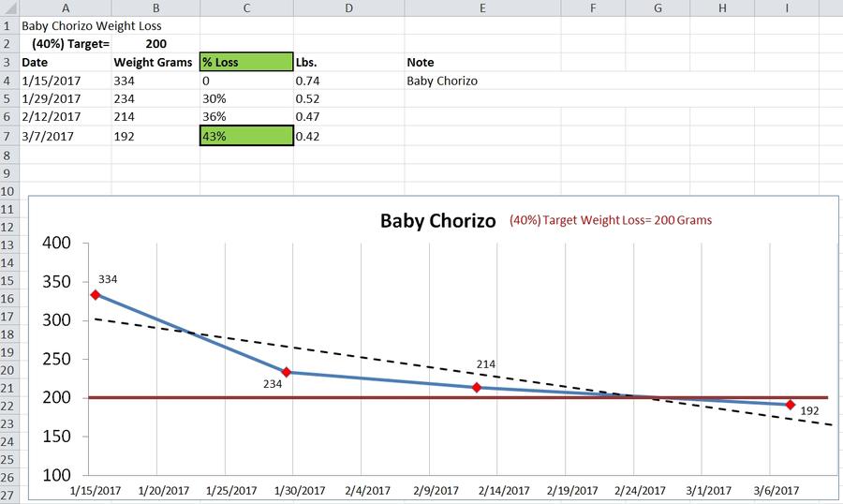Click the red diamond marker labeled 192
The width and height of the screenshot is (843, 504).
point(791,405)
